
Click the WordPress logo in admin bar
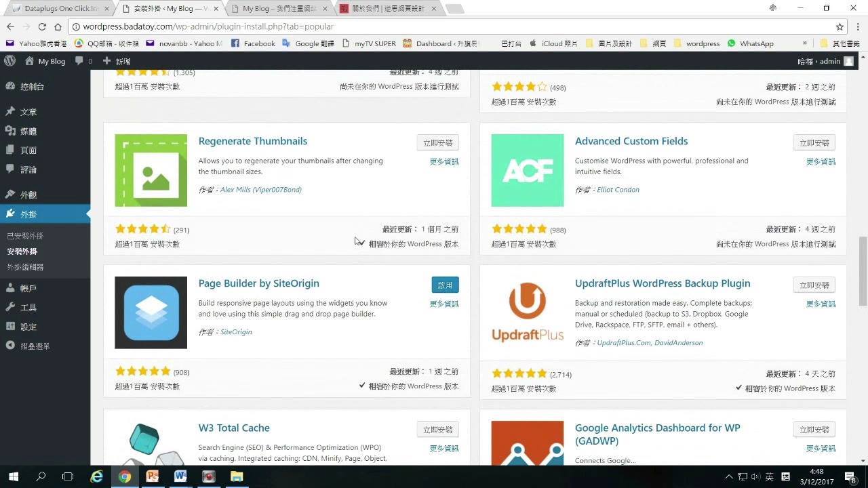point(9,61)
